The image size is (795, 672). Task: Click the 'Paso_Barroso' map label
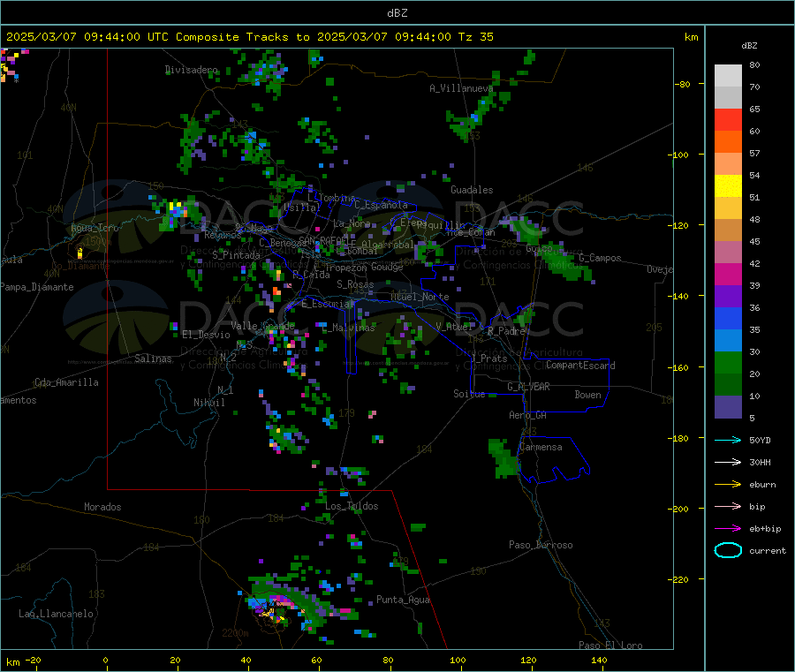541,545
